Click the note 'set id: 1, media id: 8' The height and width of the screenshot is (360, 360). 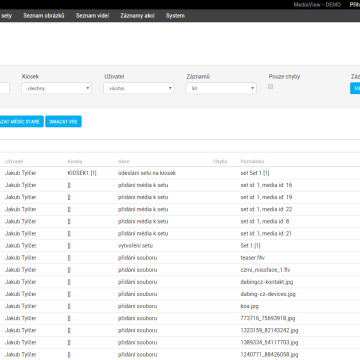(x=265, y=222)
